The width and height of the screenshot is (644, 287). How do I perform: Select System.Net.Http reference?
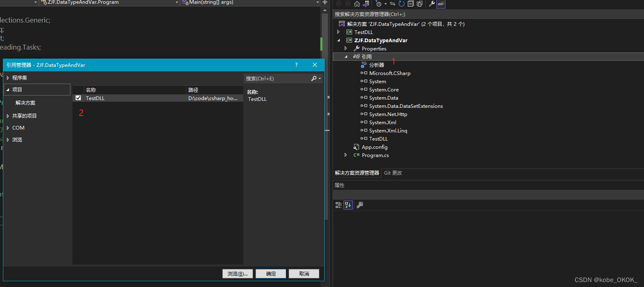pyautogui.click(x=388, y=114)
